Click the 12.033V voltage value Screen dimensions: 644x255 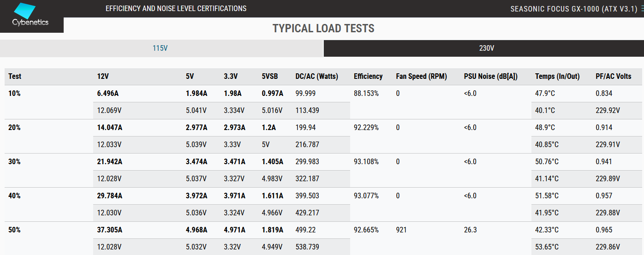(109, 145)
